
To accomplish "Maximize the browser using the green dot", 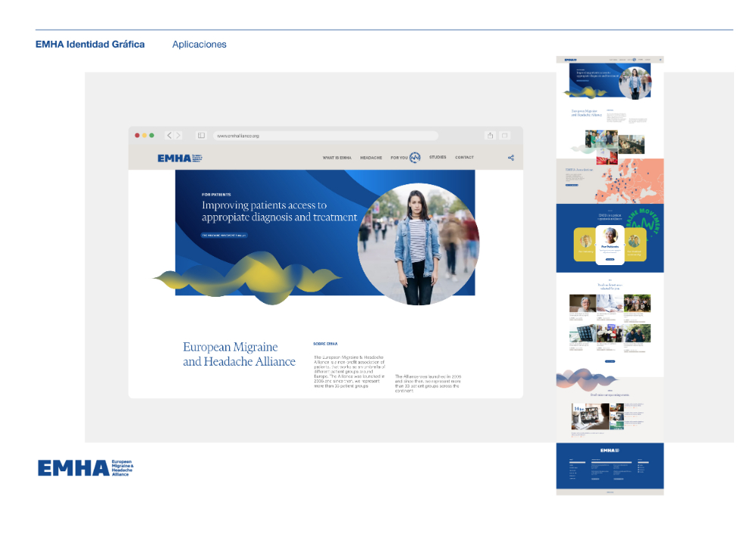I will click(x=151, y=135).
